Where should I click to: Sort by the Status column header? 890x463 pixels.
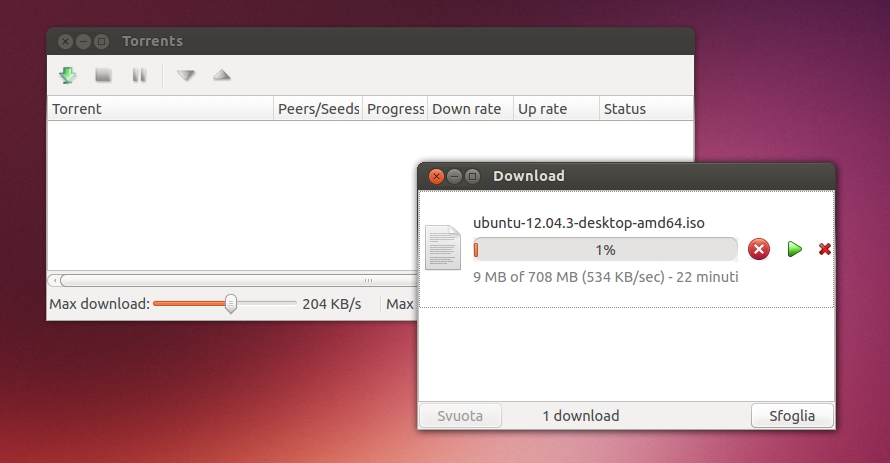pyautogui.click(x=646, y=108)
